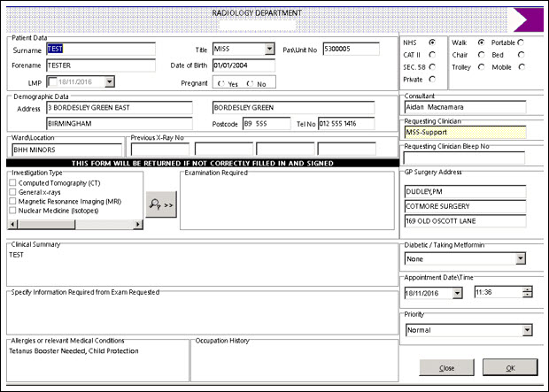
Task: Click the Surname field
Action: 101,49
